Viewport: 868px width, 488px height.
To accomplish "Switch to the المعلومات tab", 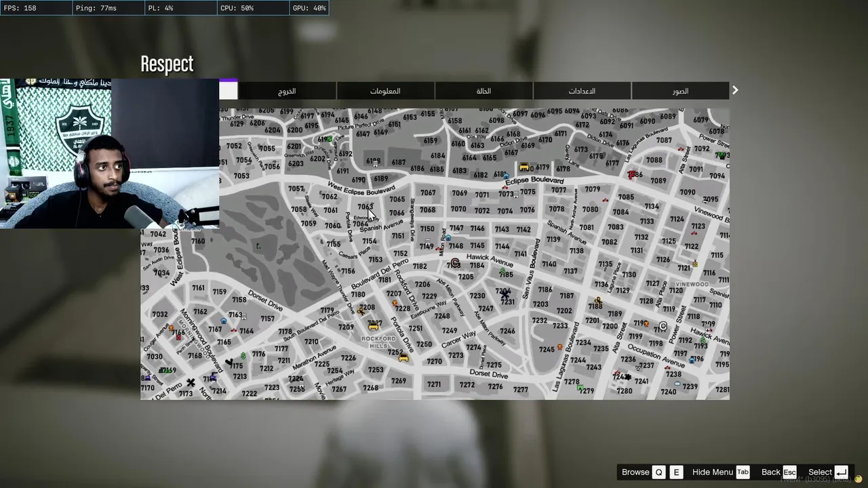I will [385, 91].
